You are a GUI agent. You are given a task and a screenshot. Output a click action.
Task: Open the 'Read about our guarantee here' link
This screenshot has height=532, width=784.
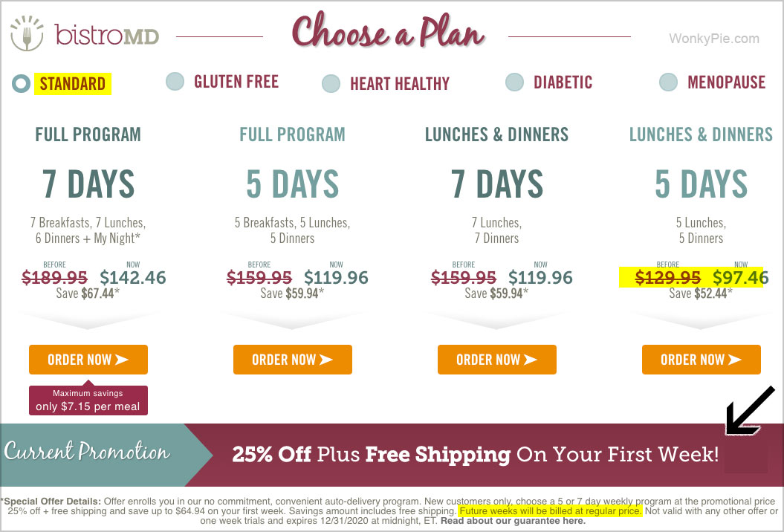click(513, 521)
